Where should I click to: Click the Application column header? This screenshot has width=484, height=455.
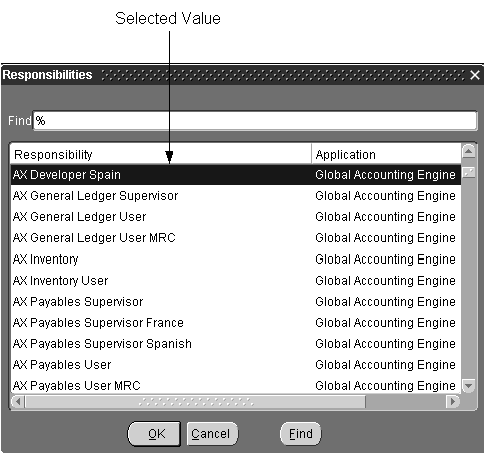point(386,154)
